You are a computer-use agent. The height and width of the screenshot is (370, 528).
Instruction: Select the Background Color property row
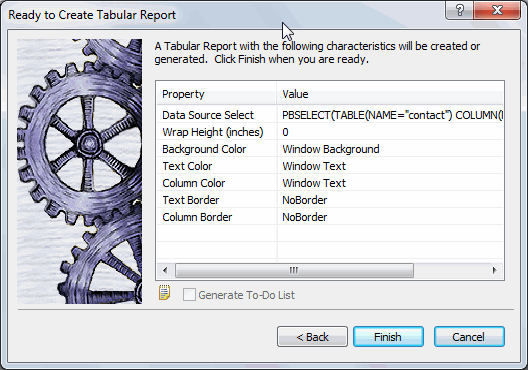330,149
